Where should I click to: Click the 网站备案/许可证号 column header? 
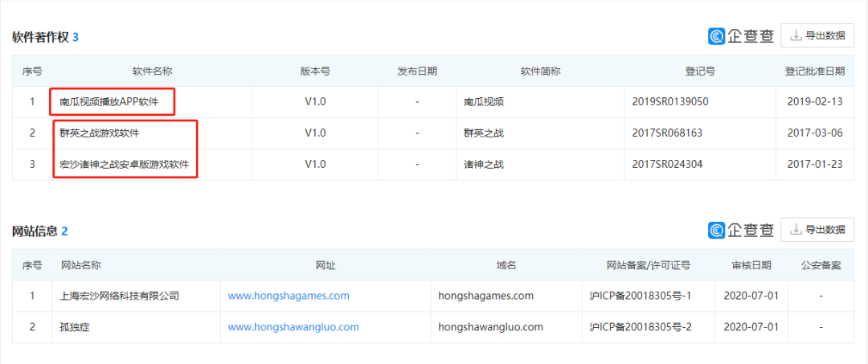point(649,265)
